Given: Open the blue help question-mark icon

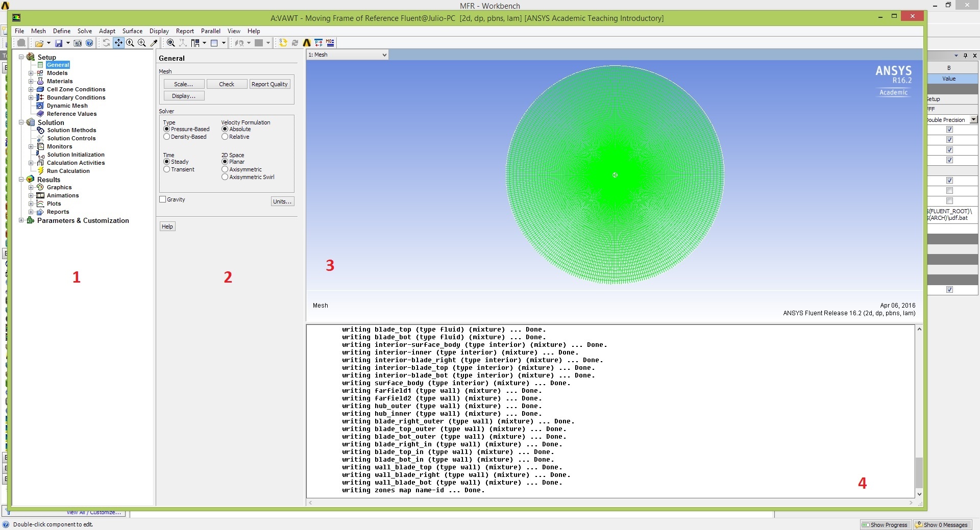Looking at the screenshot, I should [89, 43].
